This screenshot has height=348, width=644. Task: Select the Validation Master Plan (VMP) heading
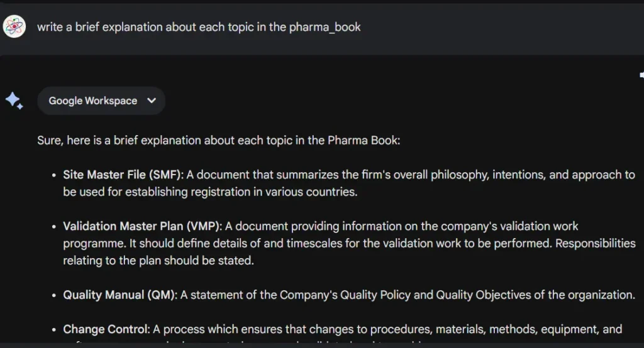pyautogui.click(x=142, y=226)
